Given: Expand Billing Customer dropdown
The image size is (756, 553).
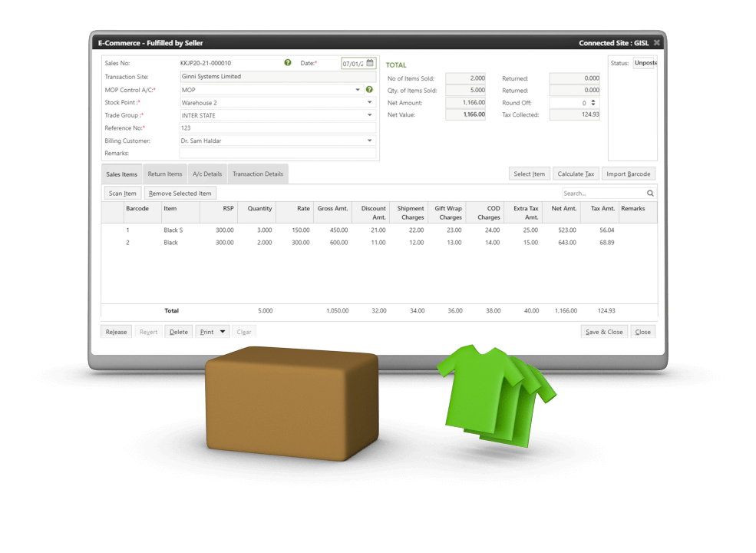Looking at the screenshot, I should [370, 141].
